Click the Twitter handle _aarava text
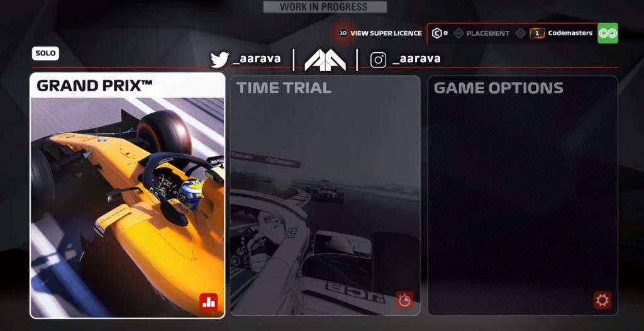 click(257, 59)
